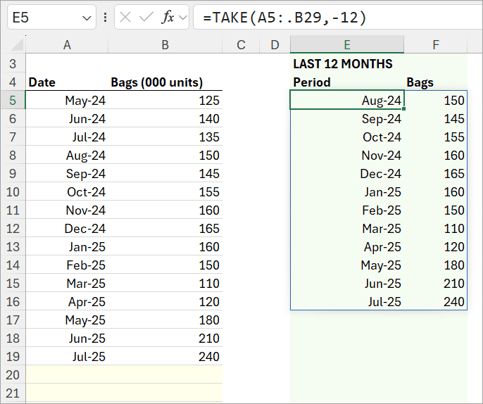The width and height of the screenshot is (483, 404).
Task: Select all cells with corner triangle
Action: (16, 45)
